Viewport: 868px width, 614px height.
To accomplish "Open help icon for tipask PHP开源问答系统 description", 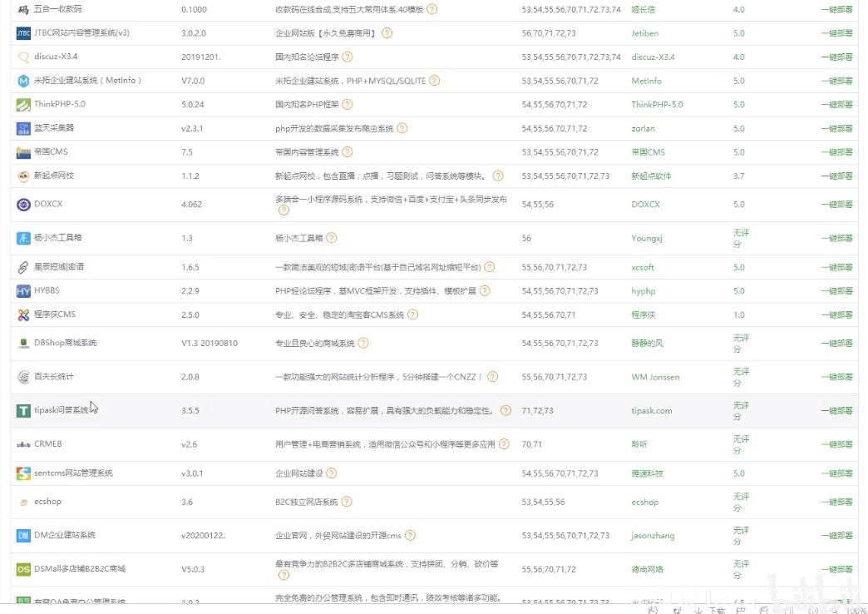I will pyautogui.click(x=506, y=410).
